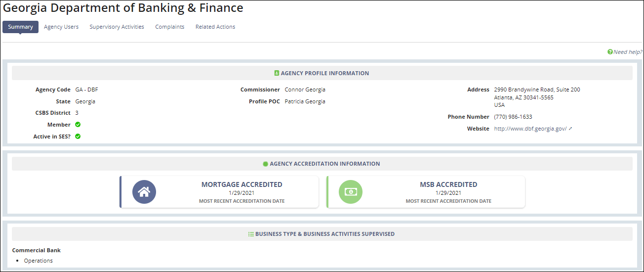The width and height of the screenshot is (644, 272).
Task: Click the Need help question mark icon
Action: tap(610, 52)
